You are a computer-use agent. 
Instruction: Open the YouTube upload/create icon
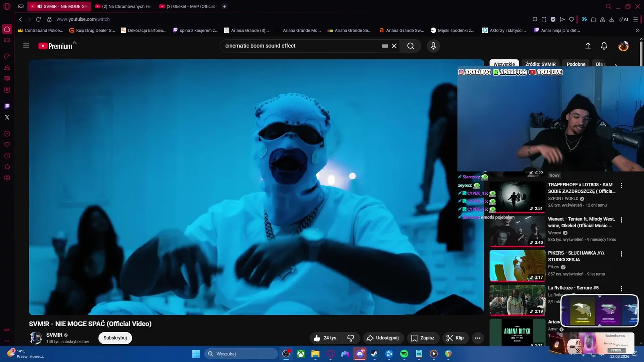click(588, 46)
